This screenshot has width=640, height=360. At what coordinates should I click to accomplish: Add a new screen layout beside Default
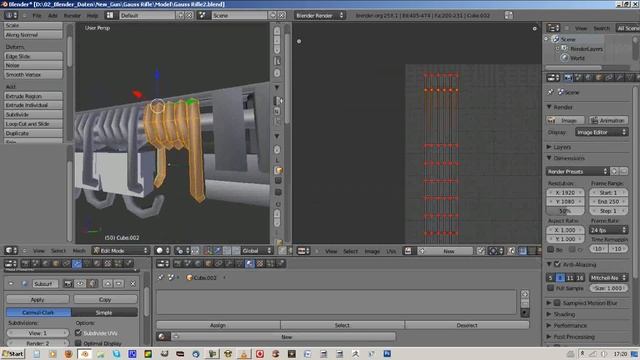pyautogui.click(x=181, y=16)
